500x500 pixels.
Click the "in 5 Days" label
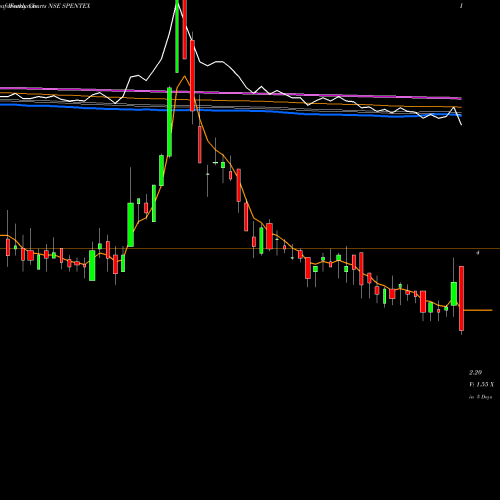point(481,397)
